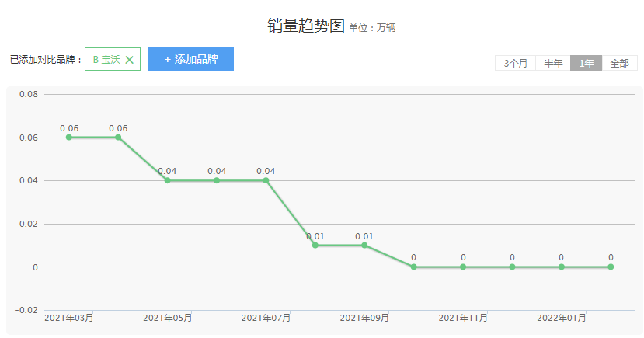Select the 宝沃 brand tag

click(x=113, y=59)
